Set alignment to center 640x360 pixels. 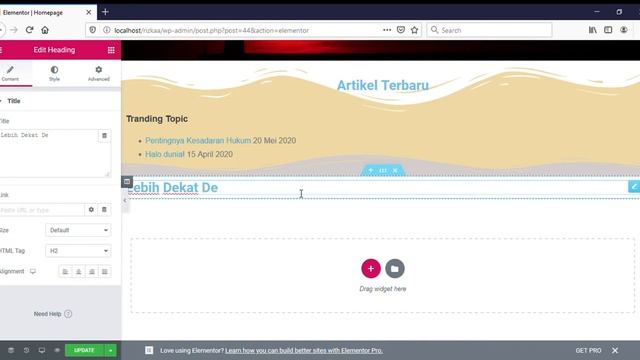pos(78,271)
